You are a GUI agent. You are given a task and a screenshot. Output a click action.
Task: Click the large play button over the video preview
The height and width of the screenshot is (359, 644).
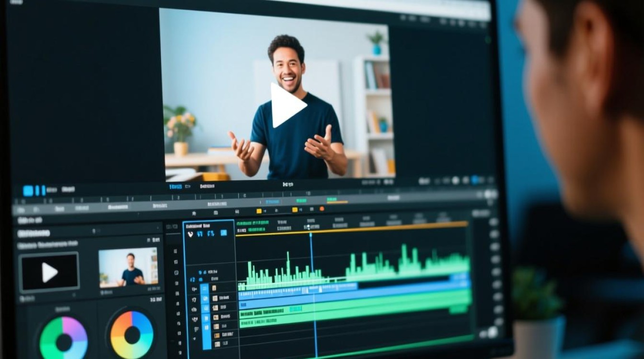click(x=287, y=105)
